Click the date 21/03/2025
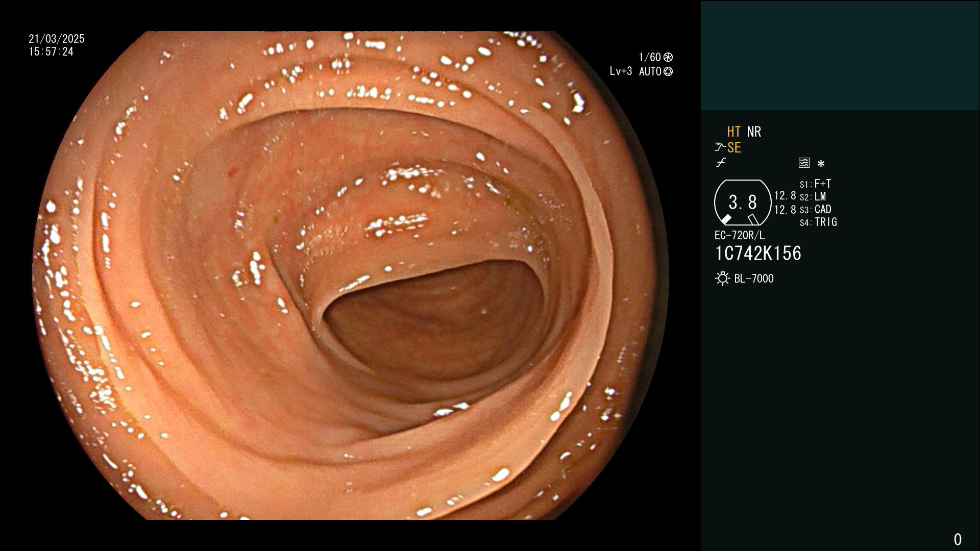This screenshot has height=551, width=980. (57, 39)
